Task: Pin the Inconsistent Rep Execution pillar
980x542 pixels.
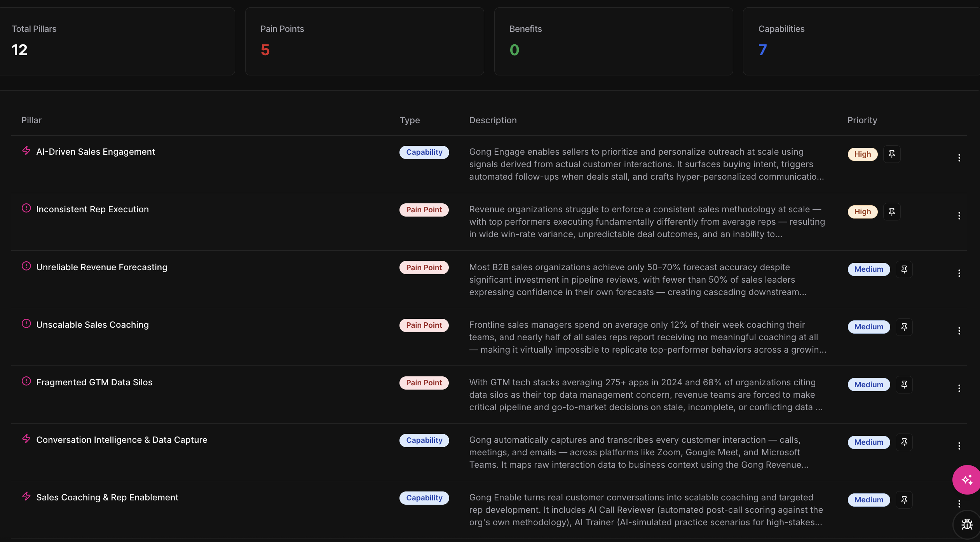Action: coord(892,212)
